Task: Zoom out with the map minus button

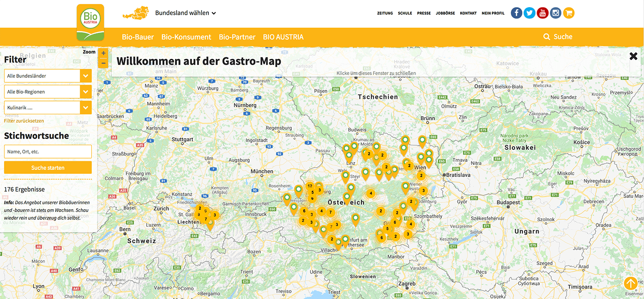Action: (x=104, y=63)
